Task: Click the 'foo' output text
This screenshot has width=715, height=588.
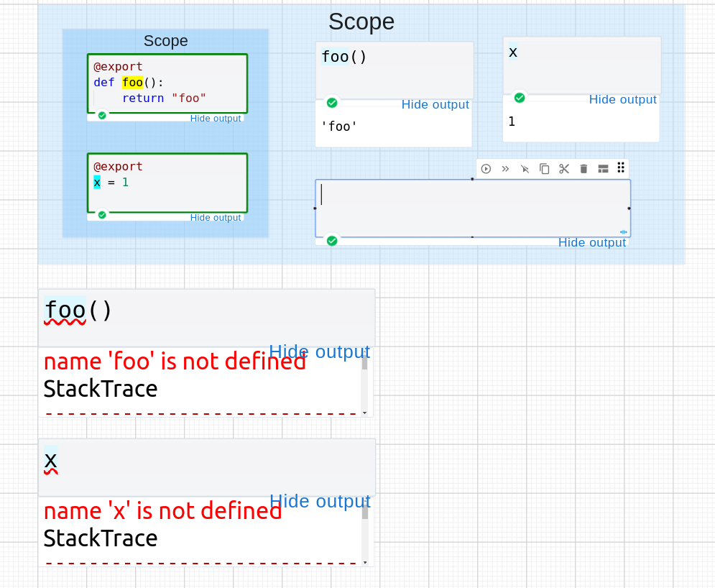Action: point(338,126)
